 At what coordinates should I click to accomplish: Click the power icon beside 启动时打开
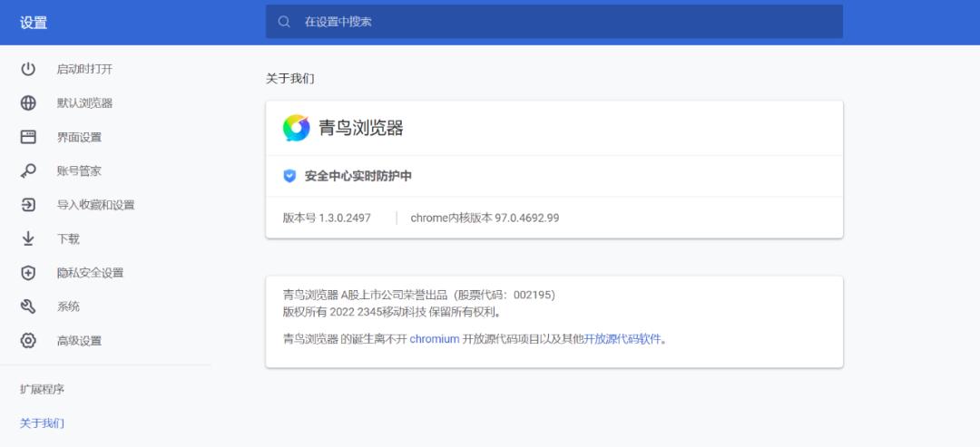28,69
